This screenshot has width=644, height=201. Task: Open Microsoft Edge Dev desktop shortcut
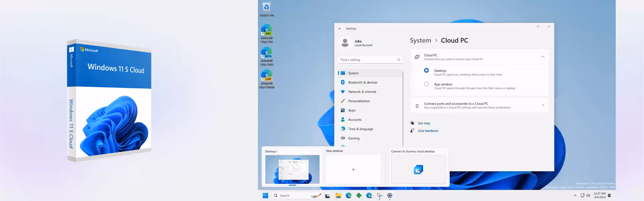pyautogui.click(x=266, y=33)
